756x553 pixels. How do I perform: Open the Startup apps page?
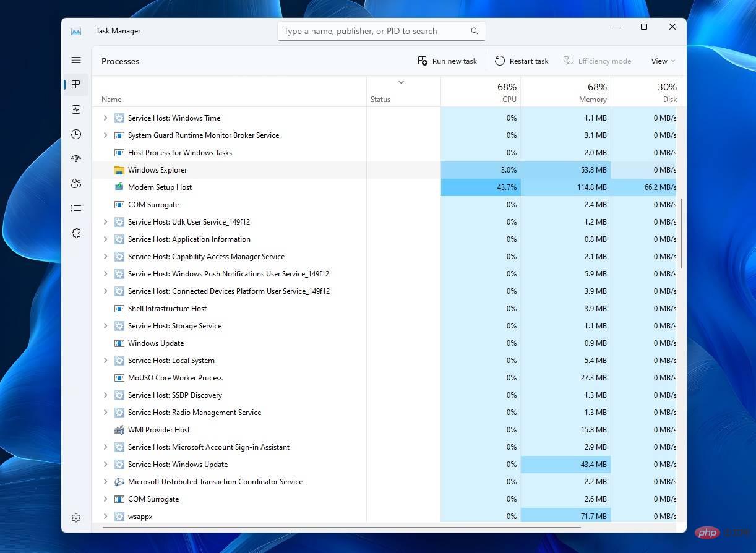76,158
